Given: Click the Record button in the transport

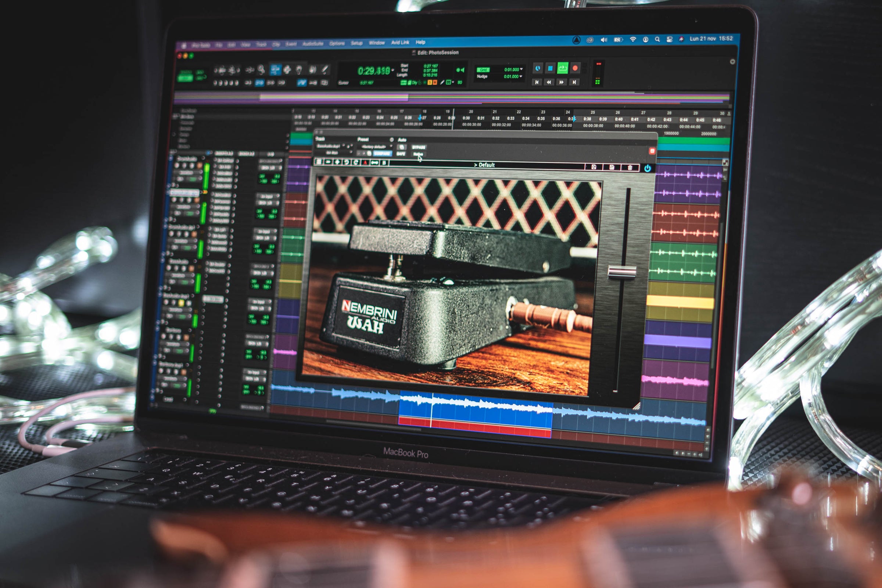Looking at the screenshot, I should click(575, 68).
